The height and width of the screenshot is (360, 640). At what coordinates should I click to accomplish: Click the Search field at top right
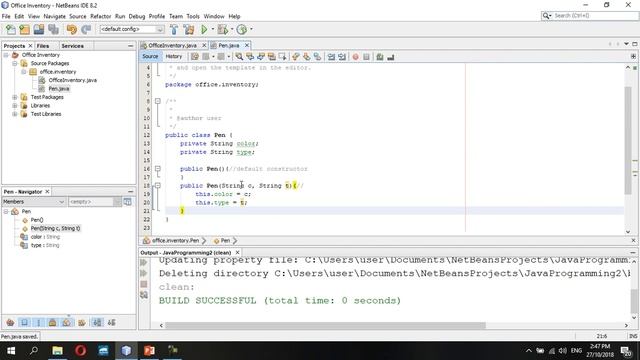coord(590,16)
